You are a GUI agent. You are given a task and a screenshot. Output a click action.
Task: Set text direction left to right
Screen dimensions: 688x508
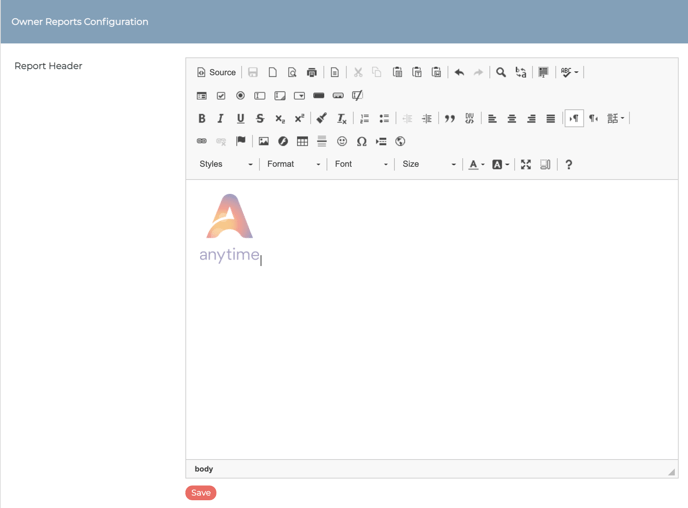(574, 118)
